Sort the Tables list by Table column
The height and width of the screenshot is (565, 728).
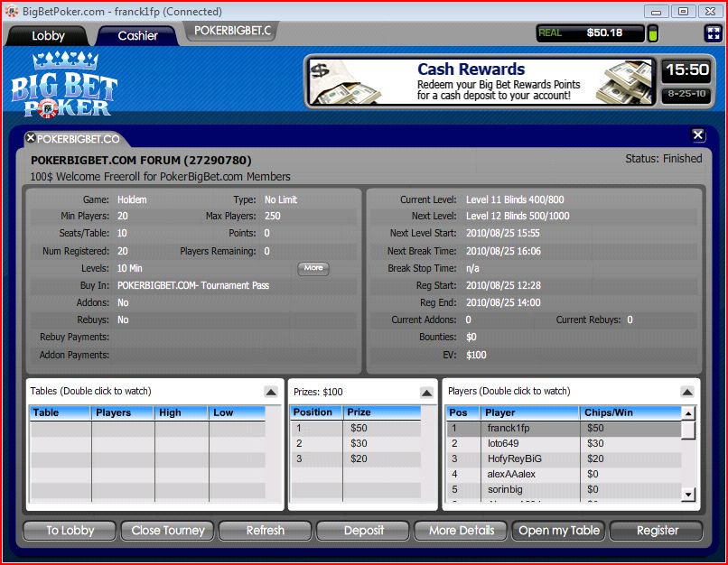pyautogui.click(x=61, y=412)
